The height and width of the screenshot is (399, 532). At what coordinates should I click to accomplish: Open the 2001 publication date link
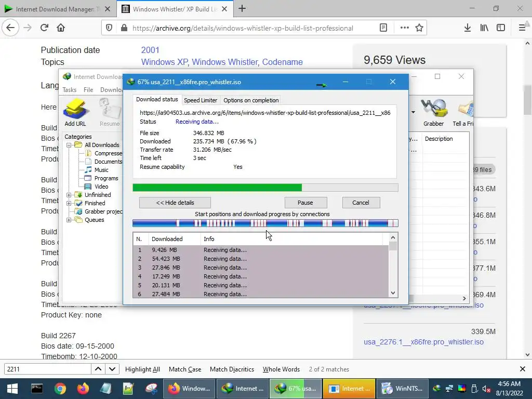pos(150,50)
